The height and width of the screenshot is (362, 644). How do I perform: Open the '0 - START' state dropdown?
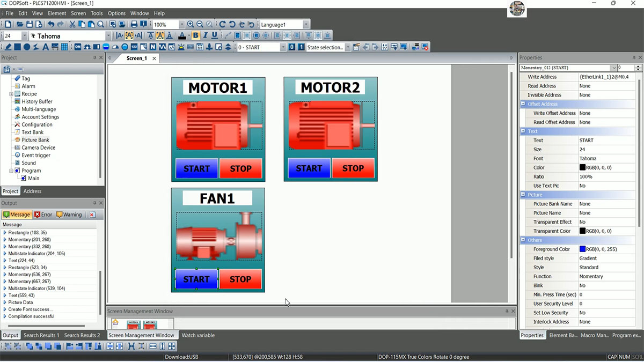(283, 47)
